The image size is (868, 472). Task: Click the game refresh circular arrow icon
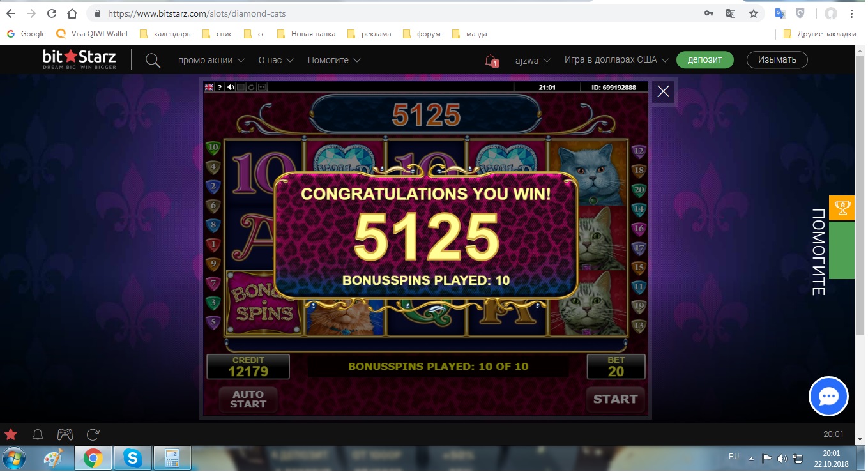pyautogui.click(x=252, y=88)
